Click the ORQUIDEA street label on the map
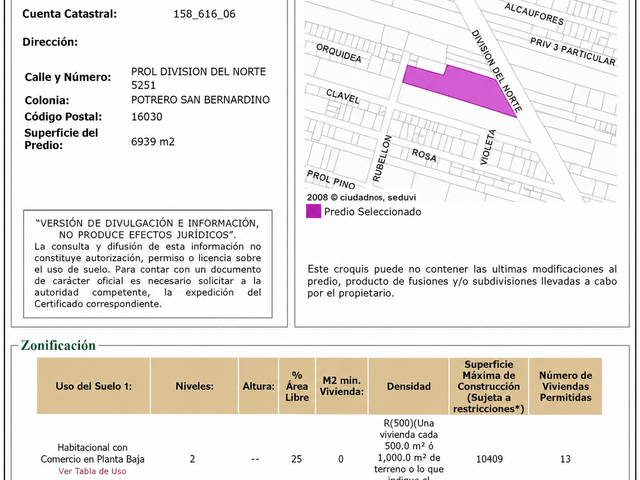Viewport: 640px width, 480px height. [x=339, y=53]
